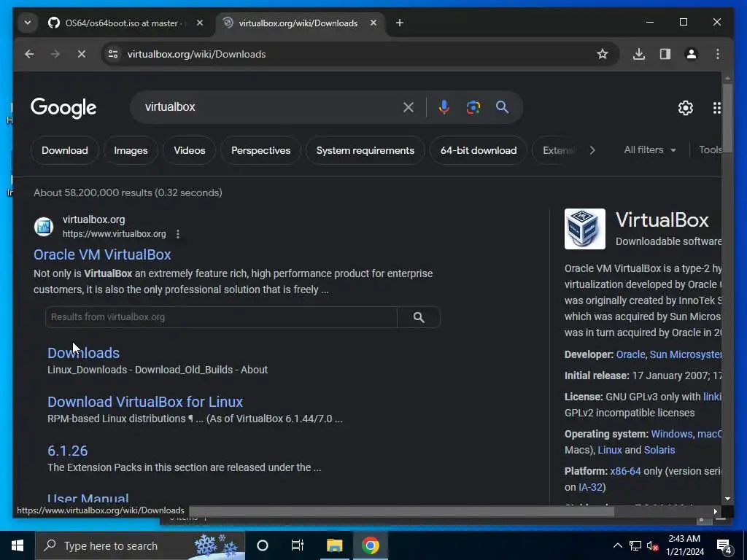Apply the Download filter chip

click(x=65, y=150)
